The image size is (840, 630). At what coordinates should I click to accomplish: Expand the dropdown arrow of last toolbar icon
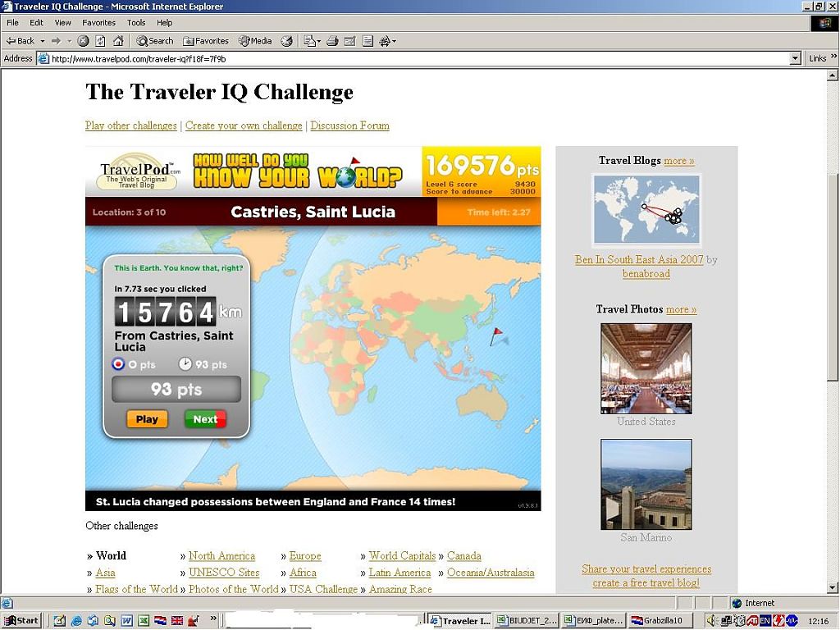(395, 41)
